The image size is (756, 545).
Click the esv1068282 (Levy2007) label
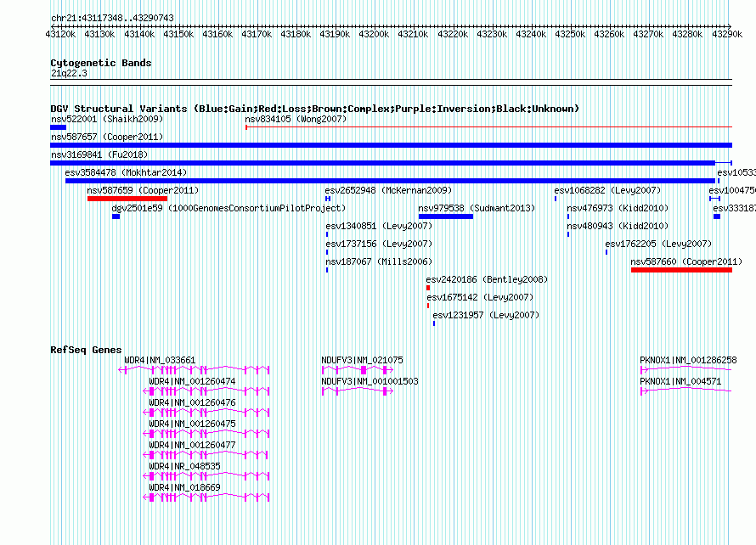[607, 190]
